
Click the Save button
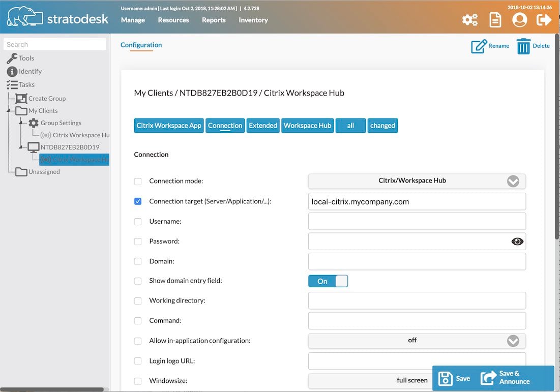pyautogui.click(x=454, y=378)
